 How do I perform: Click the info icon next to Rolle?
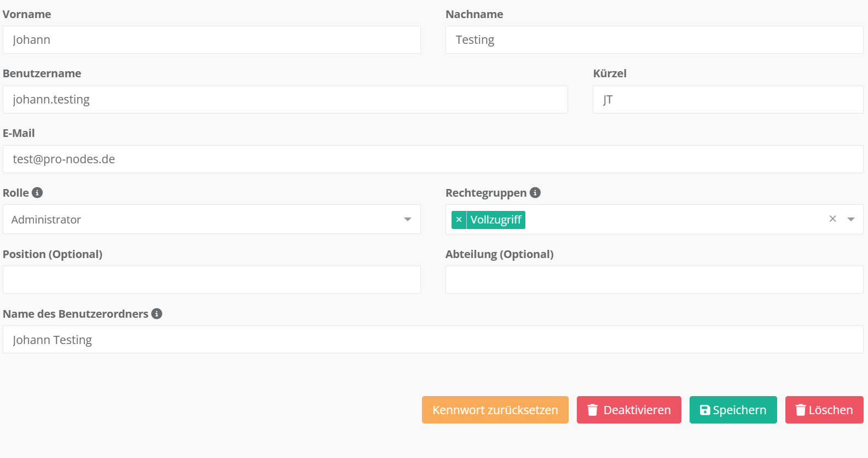[37, 193]
